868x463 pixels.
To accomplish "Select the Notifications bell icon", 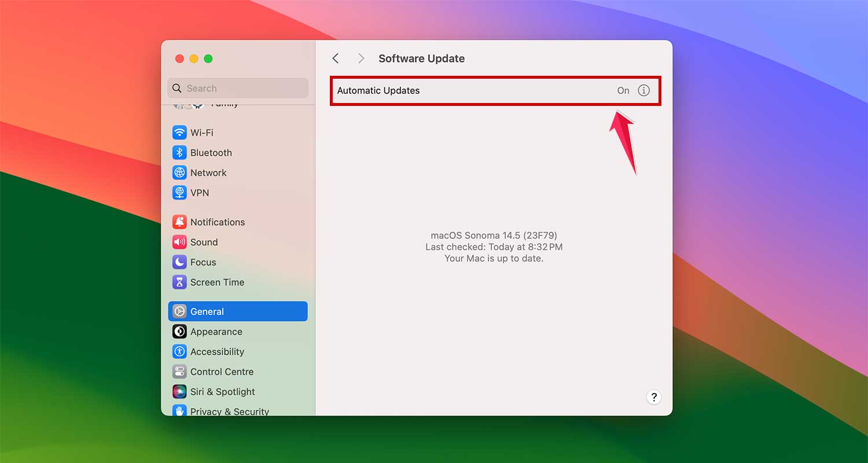I will click(180, 222).
